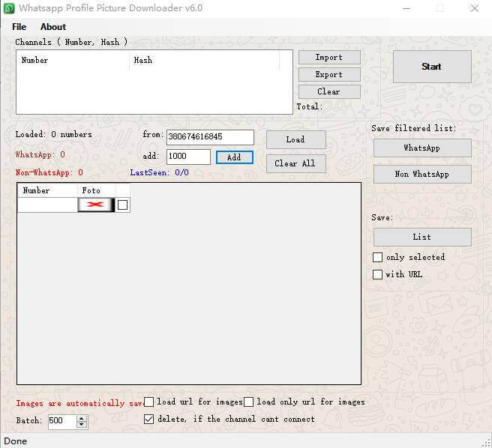Screen dimensions: 492x448
Task: Click the Import channels button
Action: coord(329,58)
